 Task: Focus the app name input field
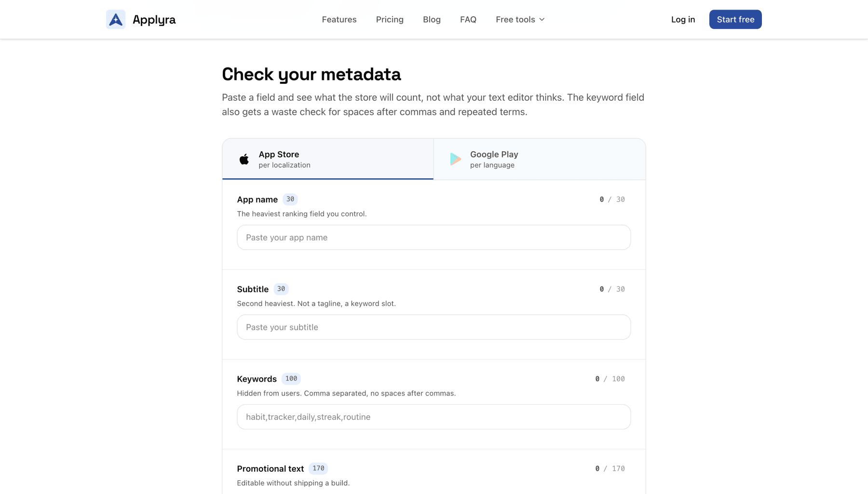coord(434,238)
